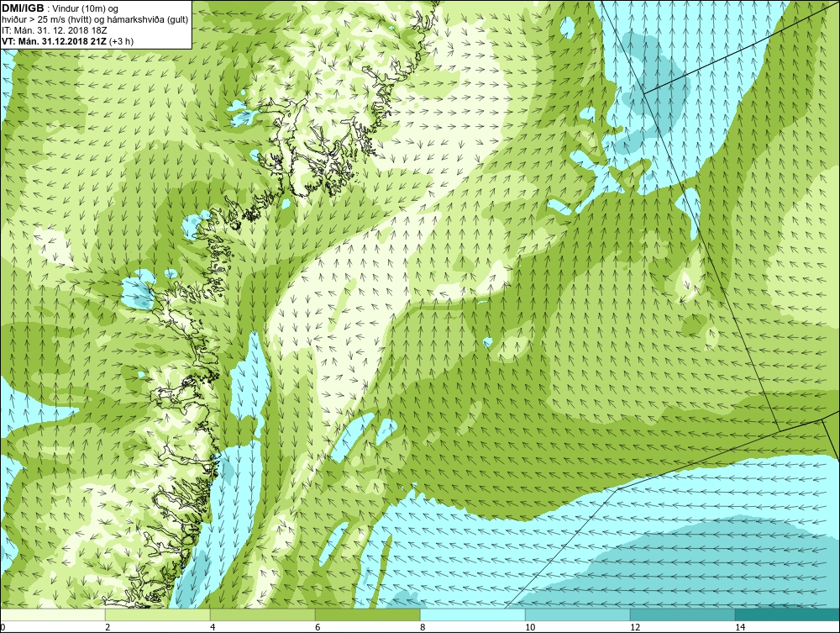Click the 'VT: Mán. 31.12.2018 21Z' valid time line
This screenshot has height=633, width=840.
point(54,41)
